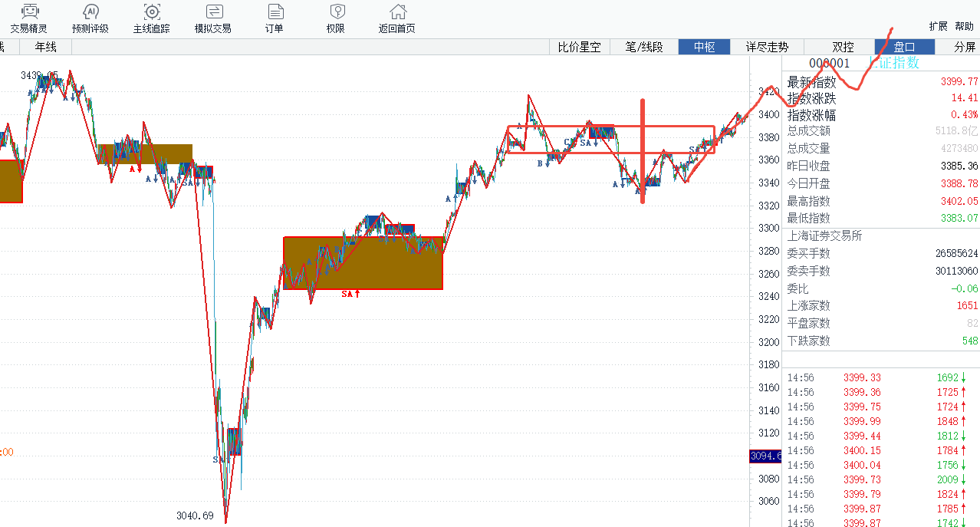The image size is (980, 527).
Task: Click the 详尽走势 button
Action: (767, 47)
